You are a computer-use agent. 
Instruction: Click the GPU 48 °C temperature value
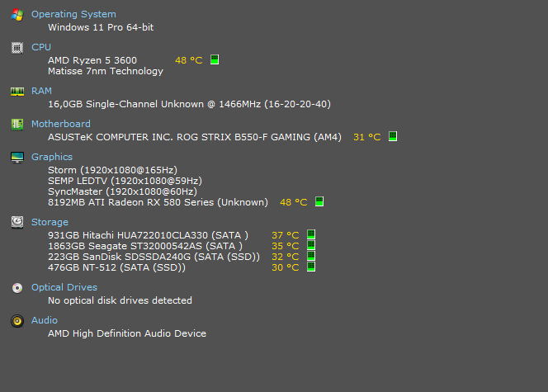[x=294, y=202]
